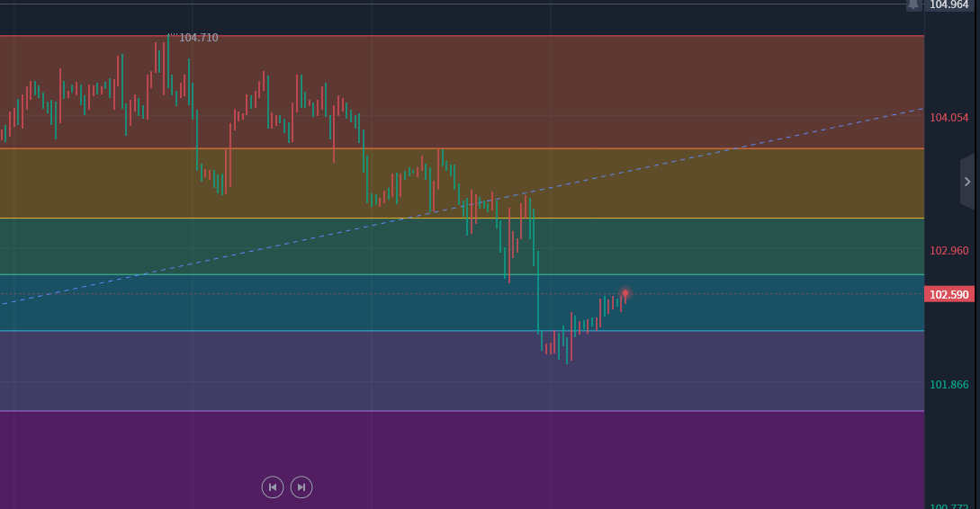
Task: Select the 102.590 current price tag
Action: [949, 295]
